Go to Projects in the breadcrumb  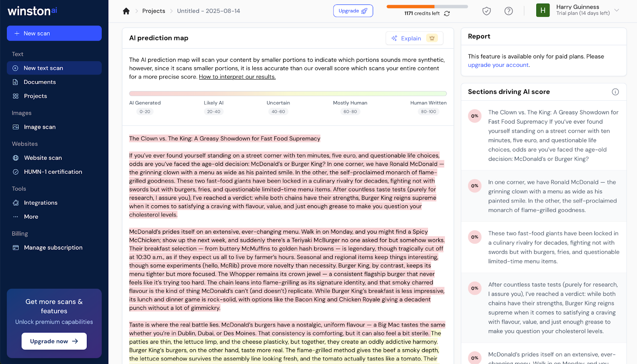[154, 11]
